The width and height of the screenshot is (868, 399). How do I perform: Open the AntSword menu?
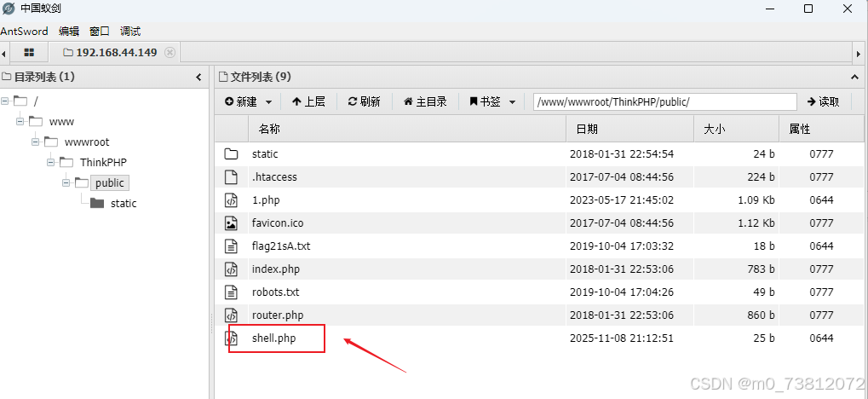pos(25,32)
